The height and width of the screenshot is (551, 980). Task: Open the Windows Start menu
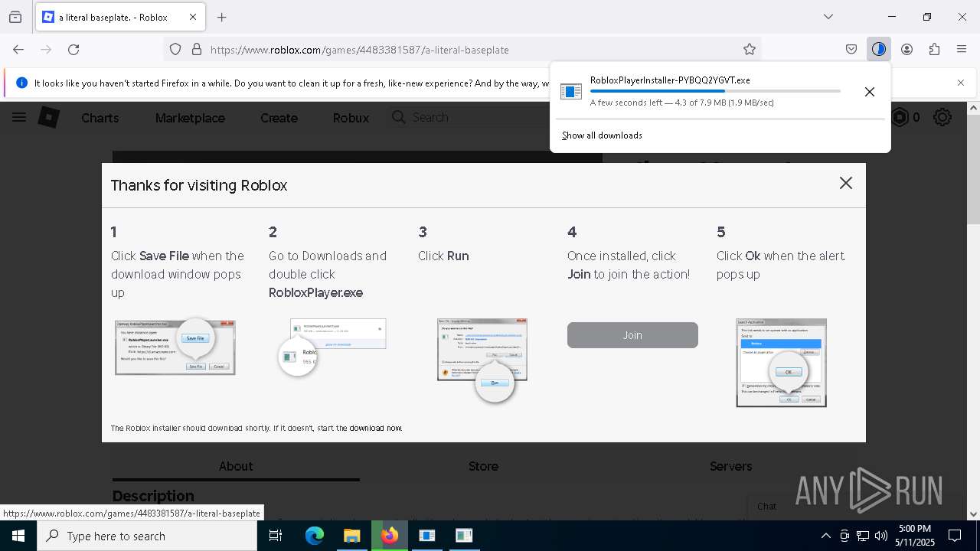click(18, 536)
